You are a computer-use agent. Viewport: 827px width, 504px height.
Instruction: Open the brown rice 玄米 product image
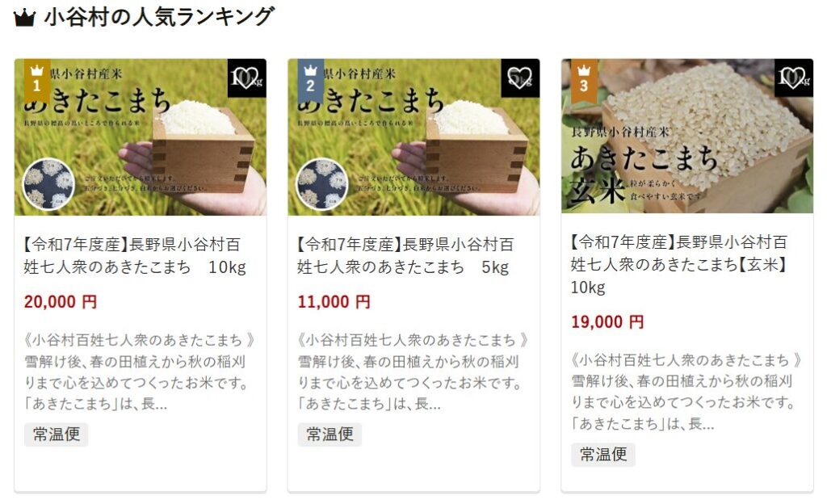tap(687, 136)
